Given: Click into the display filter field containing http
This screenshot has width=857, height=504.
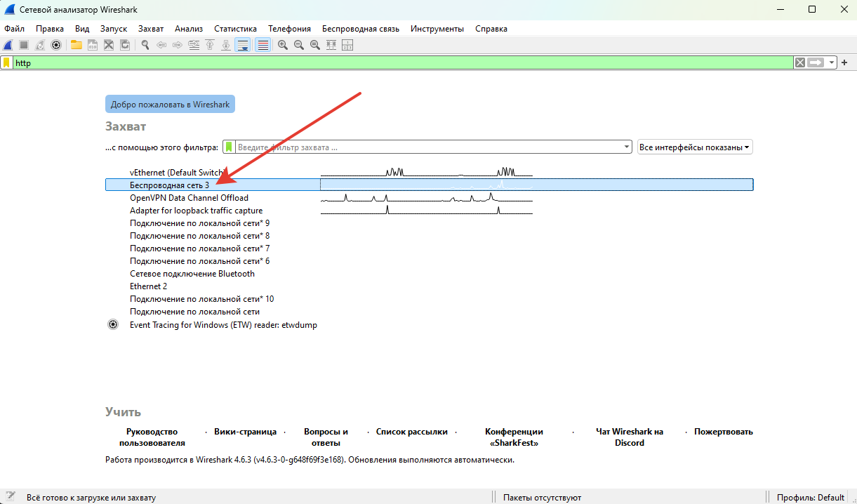Looking at the screenshot, I should click(x=403, y=62).
